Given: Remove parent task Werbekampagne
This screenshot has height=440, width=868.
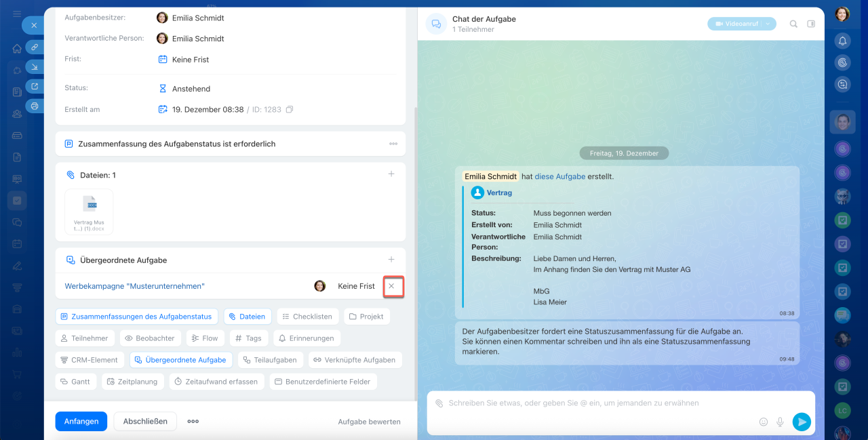Looking at the screenshot, I should (x=391, y=286).
